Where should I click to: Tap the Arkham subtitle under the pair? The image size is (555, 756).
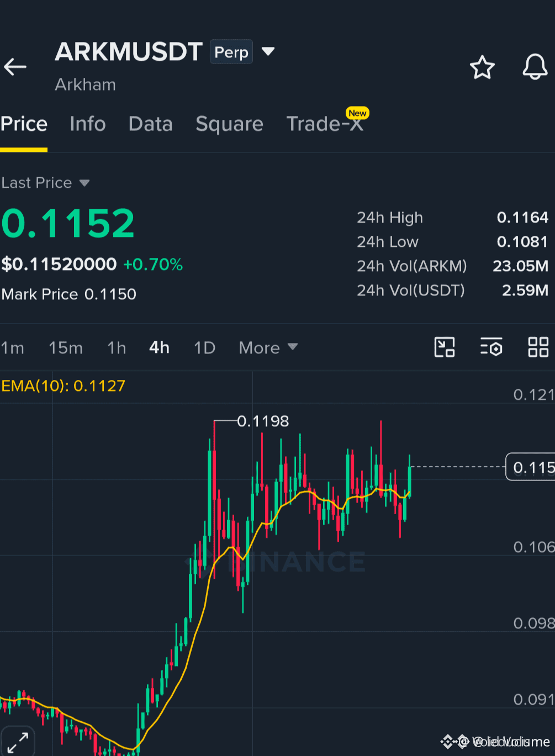pos(86,84)
